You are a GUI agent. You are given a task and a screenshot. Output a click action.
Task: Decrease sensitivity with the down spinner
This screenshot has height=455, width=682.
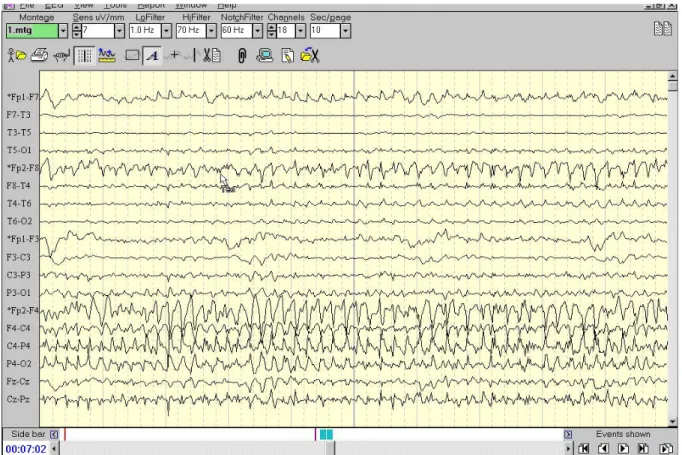(x=77, y=34)
